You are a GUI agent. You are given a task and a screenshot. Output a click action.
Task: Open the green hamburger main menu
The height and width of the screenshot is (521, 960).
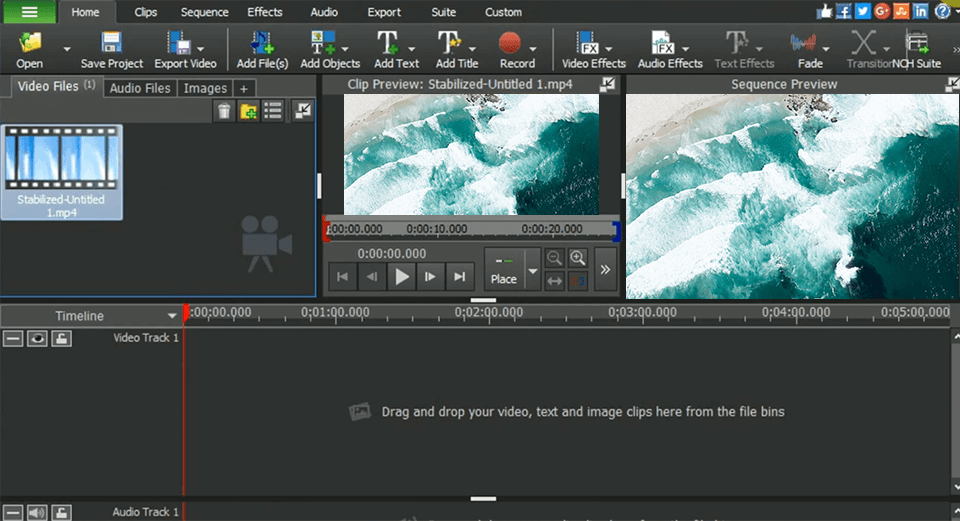pos(29,12)
